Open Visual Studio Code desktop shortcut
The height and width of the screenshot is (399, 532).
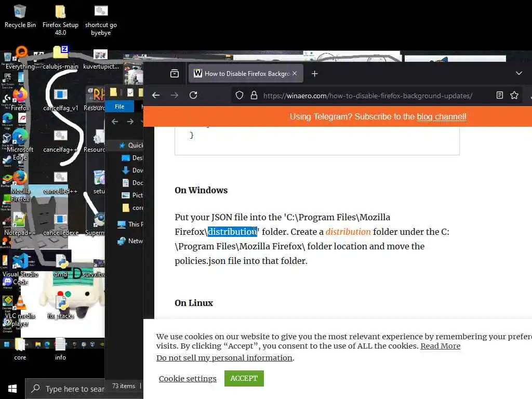(x=20, y=270)
